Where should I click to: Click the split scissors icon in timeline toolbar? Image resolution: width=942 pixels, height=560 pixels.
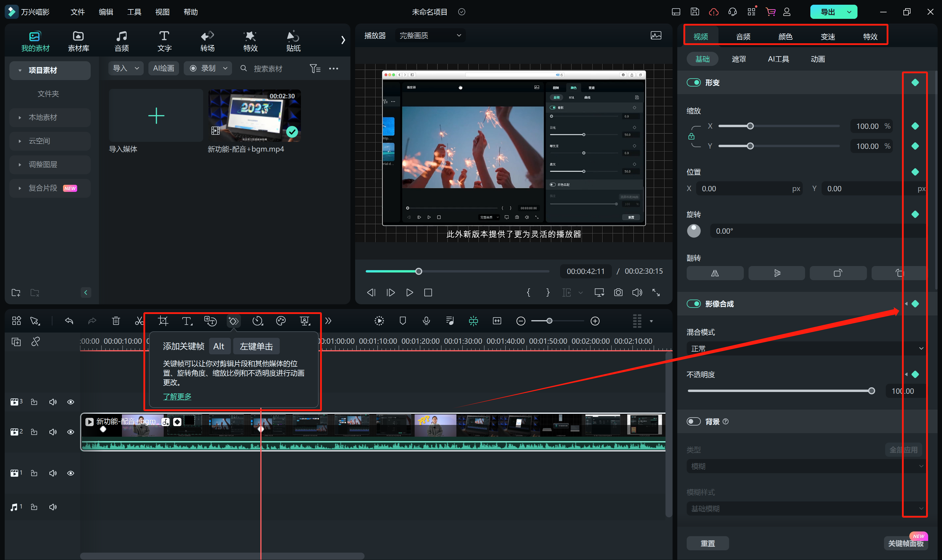[x=139, y=321]
